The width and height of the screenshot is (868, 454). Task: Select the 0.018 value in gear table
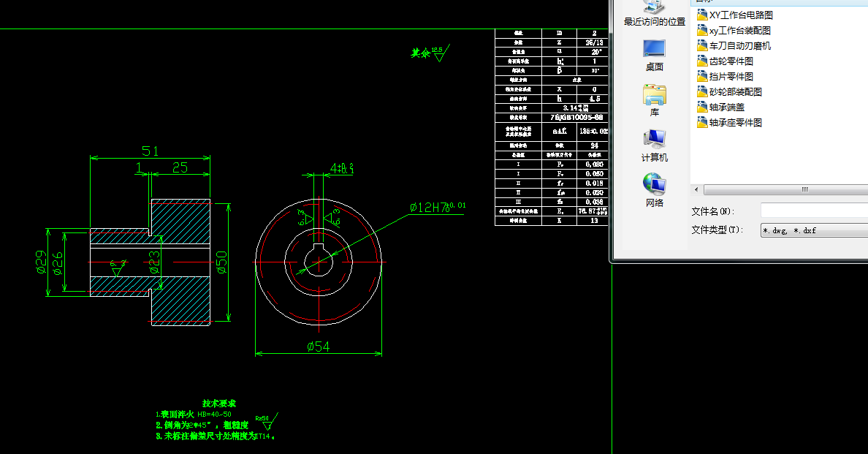click(594, 184)
